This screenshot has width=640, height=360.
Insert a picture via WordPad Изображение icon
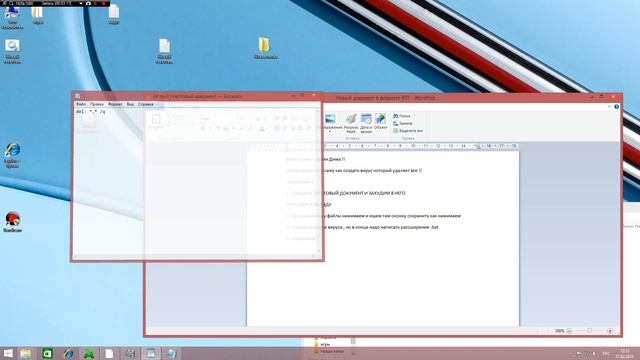point(330,119)
